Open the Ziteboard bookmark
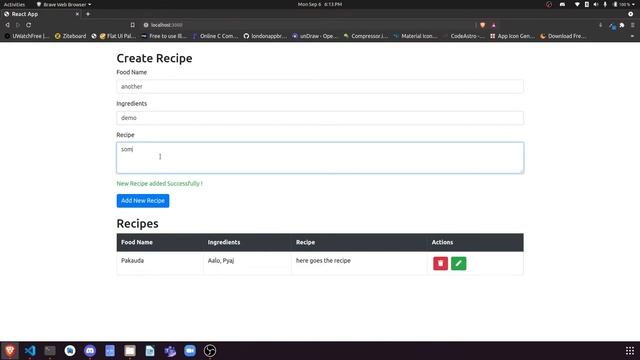Image resolution: width=640 pixels, height=360 pixels. (70, 36)
